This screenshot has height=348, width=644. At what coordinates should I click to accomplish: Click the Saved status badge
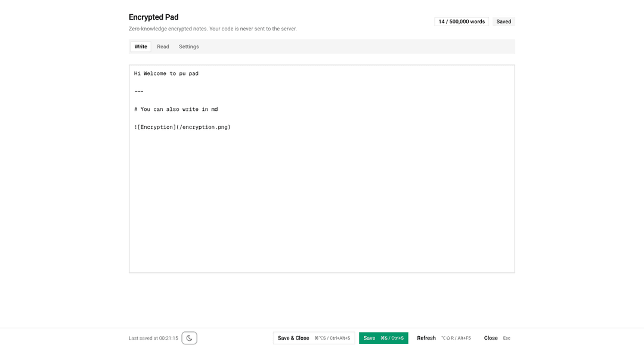[504, 21]
